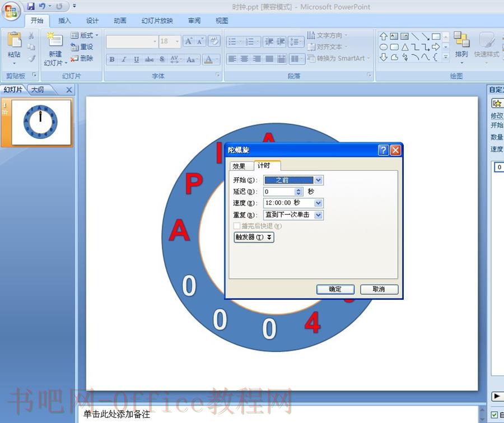This screenshot has width=504, height=423.
Task: Check the rewind when done playing box
Action: click(237, 226)
